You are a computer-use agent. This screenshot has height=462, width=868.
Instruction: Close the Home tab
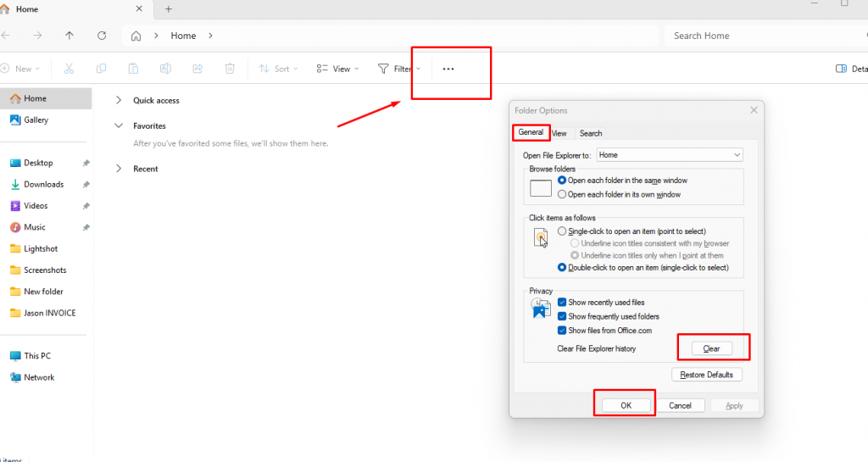pyautogui.click(x=139, y=8)
